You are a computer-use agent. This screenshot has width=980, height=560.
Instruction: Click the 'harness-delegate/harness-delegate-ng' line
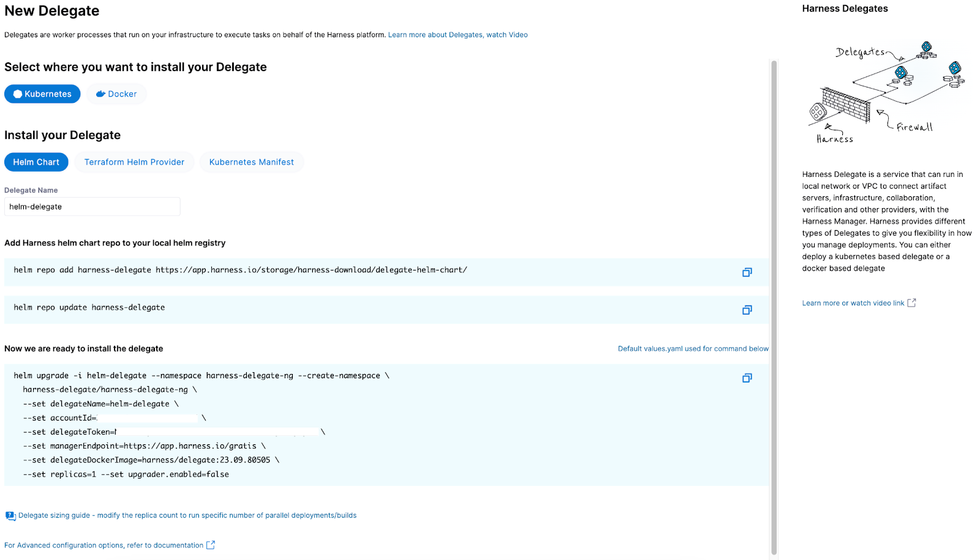(x=110, y=390)
